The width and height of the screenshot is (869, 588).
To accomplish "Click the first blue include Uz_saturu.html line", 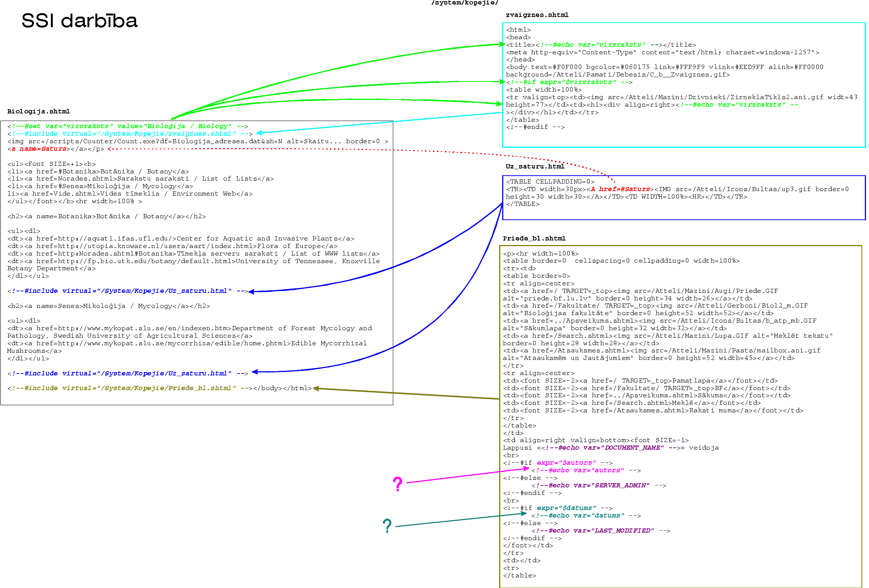I will point(127,291).
